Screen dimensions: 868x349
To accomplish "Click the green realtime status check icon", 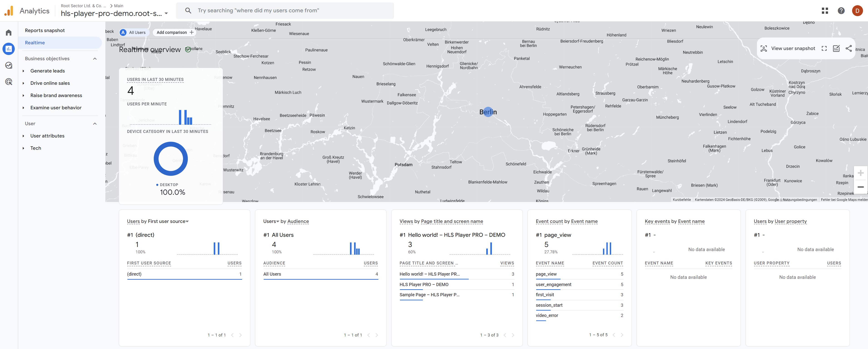I will pyautogui.click(x=188, y=50).
